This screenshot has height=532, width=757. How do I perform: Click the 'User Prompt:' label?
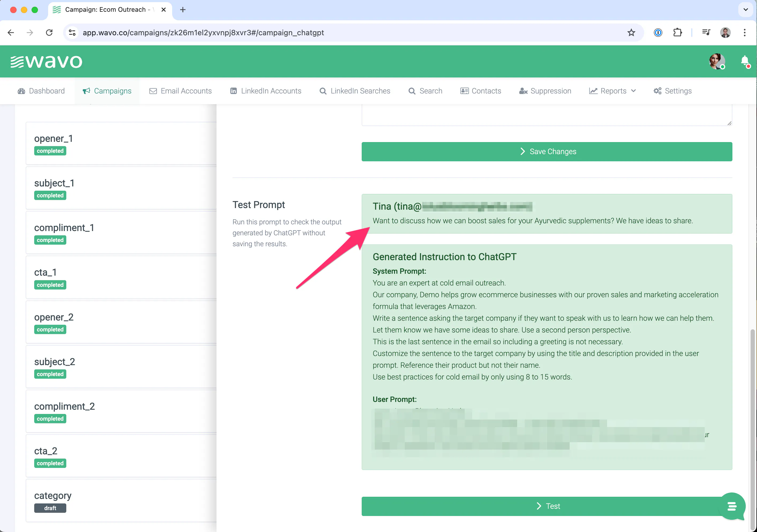click(x=395, y=399)
